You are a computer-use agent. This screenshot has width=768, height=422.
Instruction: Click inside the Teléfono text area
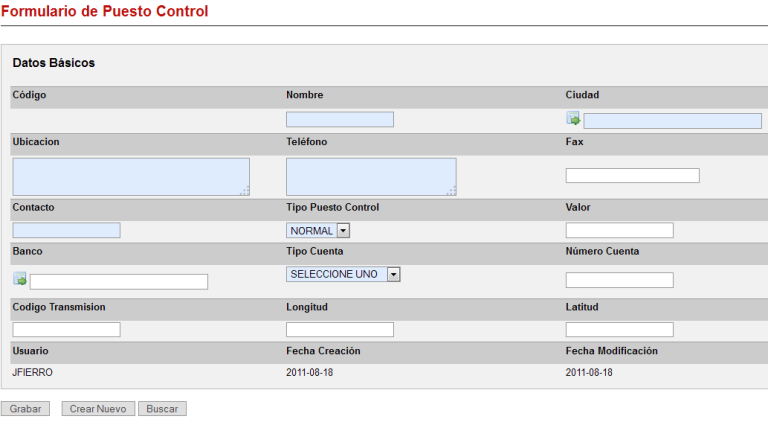click(371, 176)
